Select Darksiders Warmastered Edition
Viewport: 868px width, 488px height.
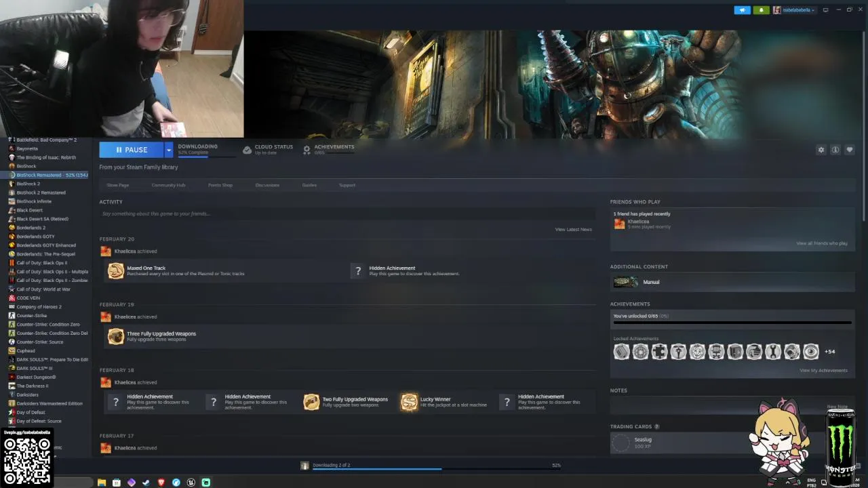click(50, 404)
